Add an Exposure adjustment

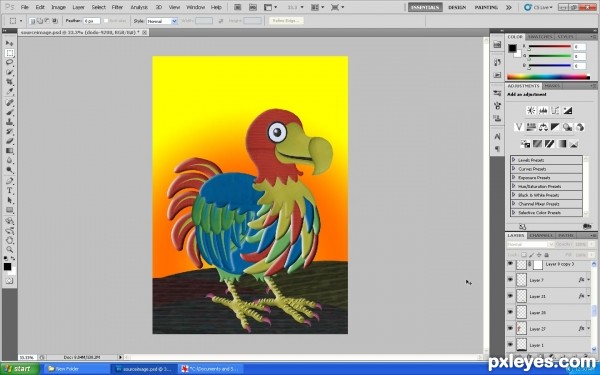point(568,111)
